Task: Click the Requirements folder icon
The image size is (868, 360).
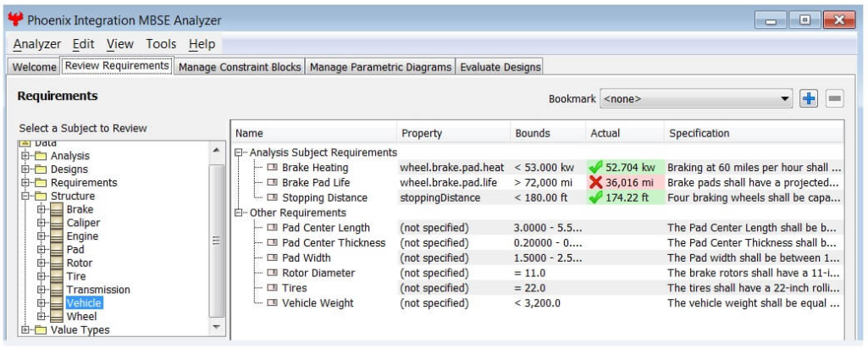Action: pos(41,183)
